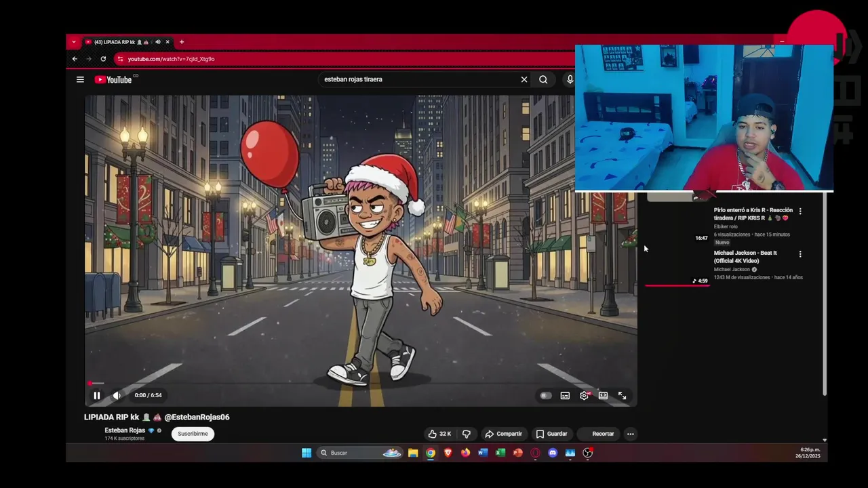Toggle the autoplay switch in the player

545,396
